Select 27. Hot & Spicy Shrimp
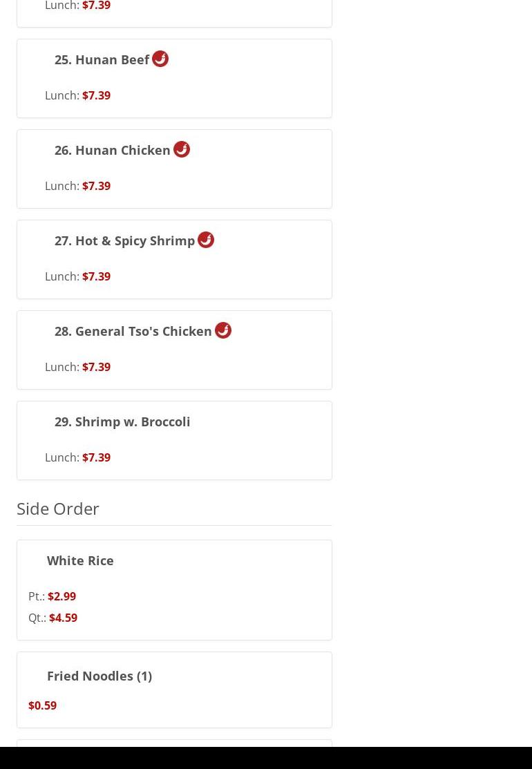This screenshot has width=532, height=769. pyautogui.click(x=124, y=240)
